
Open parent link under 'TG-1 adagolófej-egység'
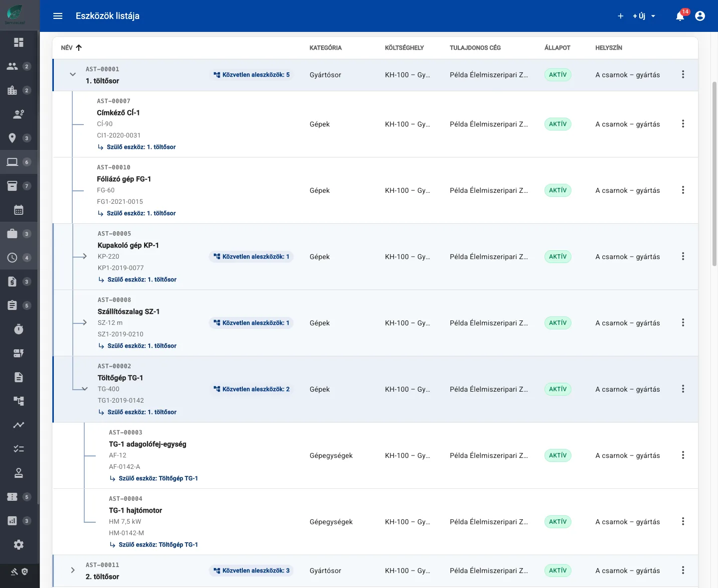point(154,478)
